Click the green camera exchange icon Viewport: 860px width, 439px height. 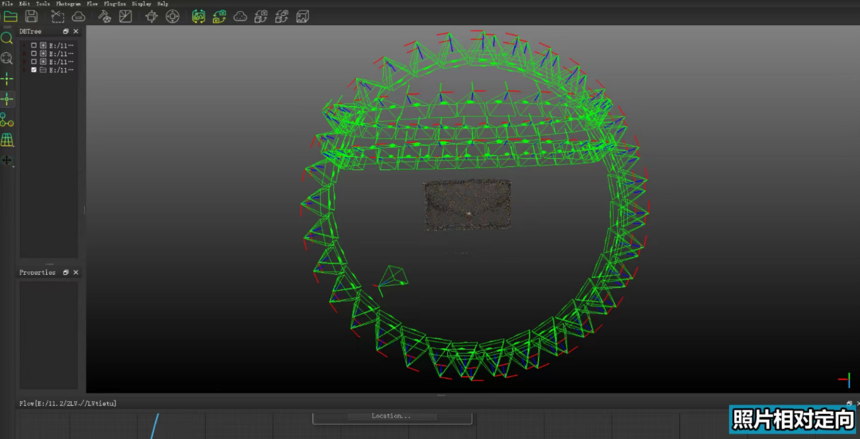pyautogui.click(x=219, y=16)
